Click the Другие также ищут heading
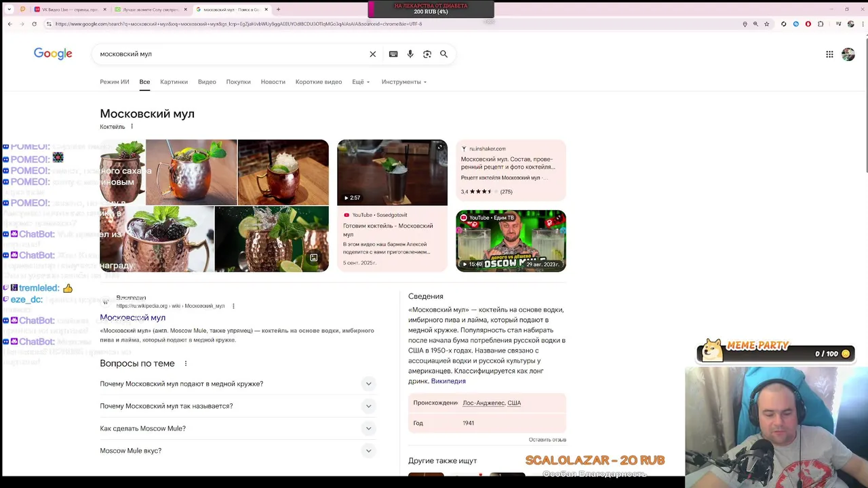868x488 pixels. (442, 461)
